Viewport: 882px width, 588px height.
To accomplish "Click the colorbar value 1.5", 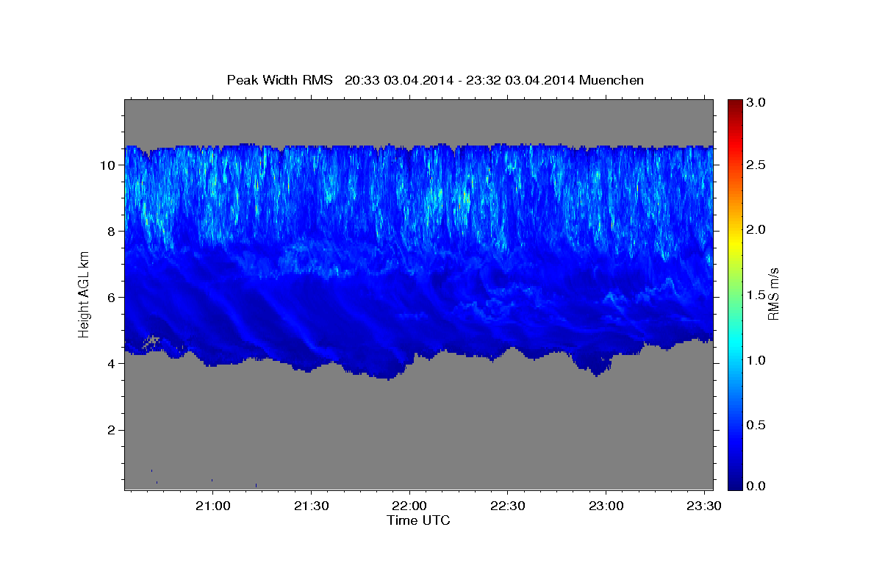I will pyautogui.click(x=758, y=295).
